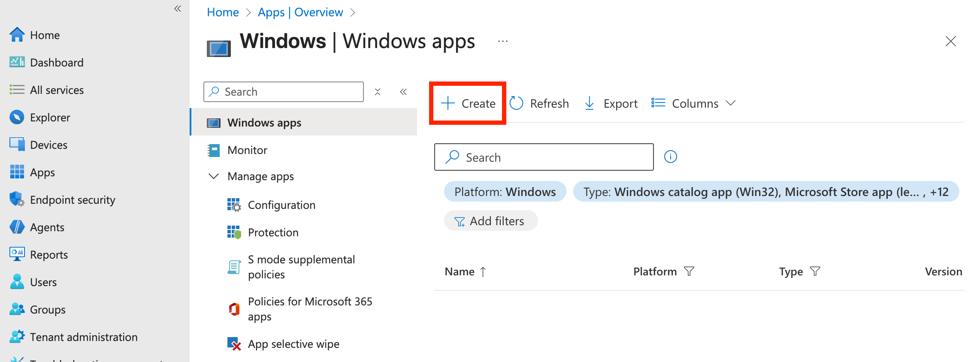Click the Version column header
The width and height of the screenshot is (980, 362).
point(944,271)
